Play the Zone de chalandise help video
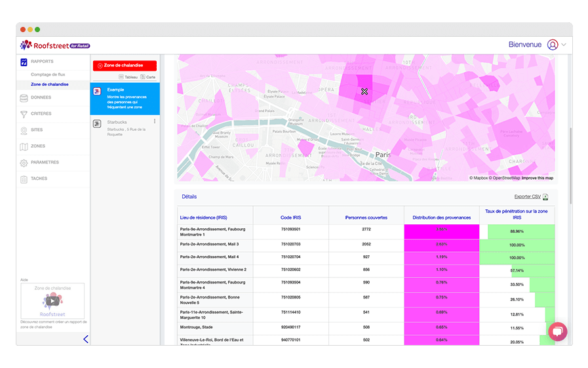 pos(52,301)
